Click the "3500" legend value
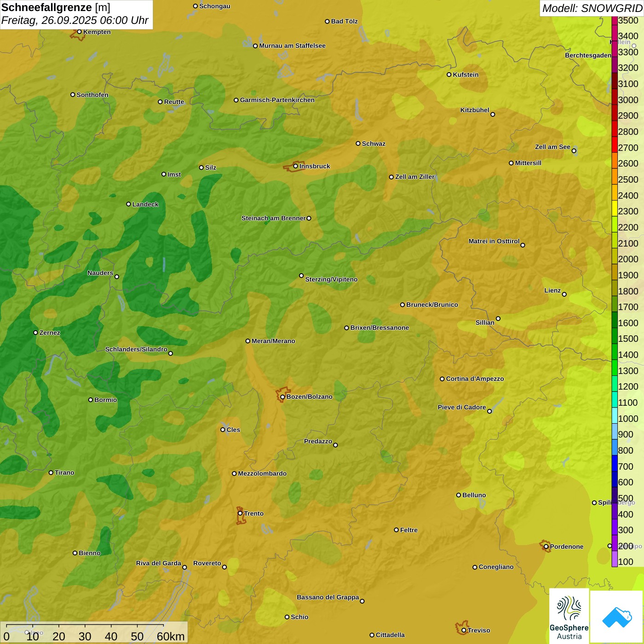 tap(628, 20)
